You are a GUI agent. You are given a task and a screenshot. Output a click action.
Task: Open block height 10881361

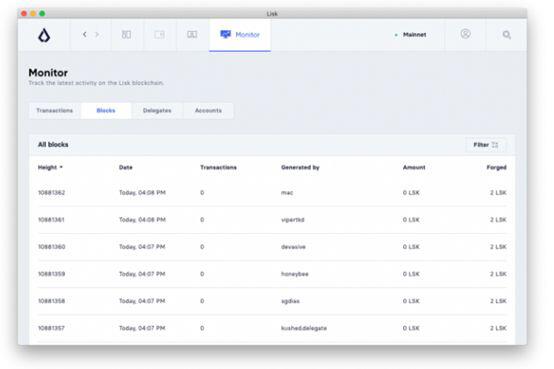(x=51, y=220)
